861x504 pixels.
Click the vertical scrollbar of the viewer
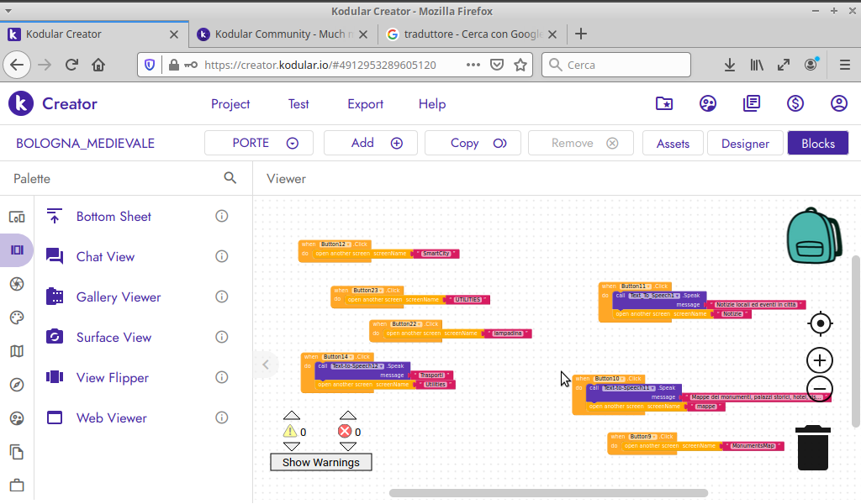click(855, 341)
